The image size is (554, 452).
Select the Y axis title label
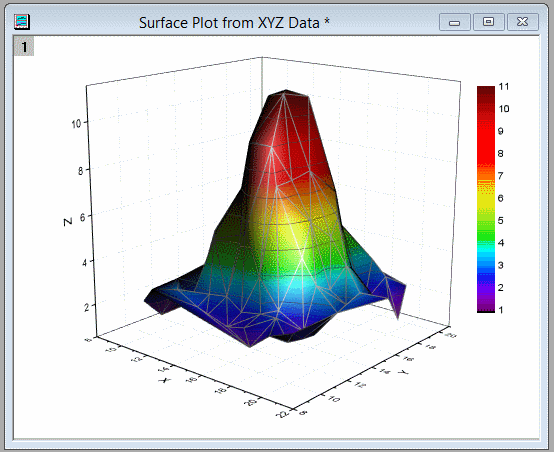click(x=403, y=372)
